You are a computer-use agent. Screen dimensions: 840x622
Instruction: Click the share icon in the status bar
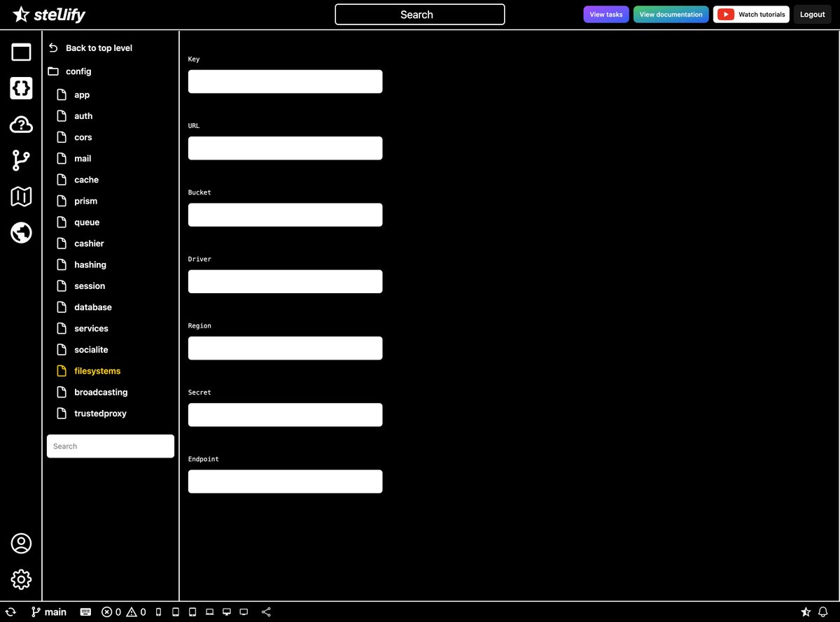pyautogui.click(x=266, y=612)
